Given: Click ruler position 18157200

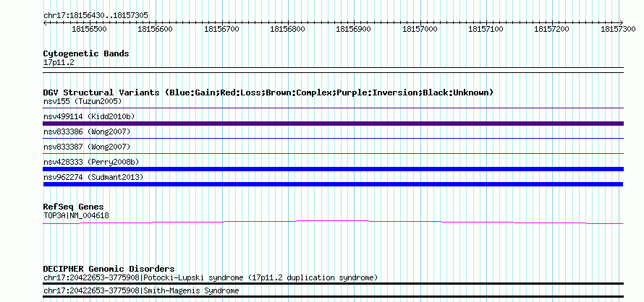Looking at the screenshot, I should [551, 29].
